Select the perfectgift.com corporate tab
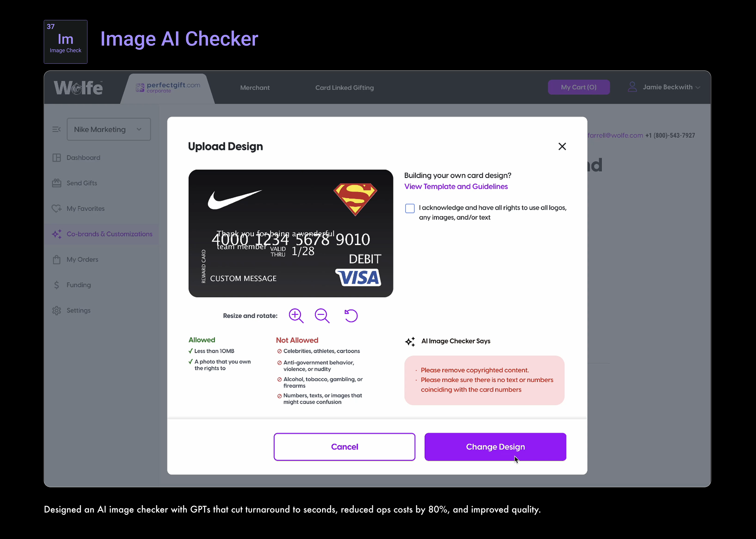Image resolution: width=756 pixels, height=539 pixels. (168, 88)
